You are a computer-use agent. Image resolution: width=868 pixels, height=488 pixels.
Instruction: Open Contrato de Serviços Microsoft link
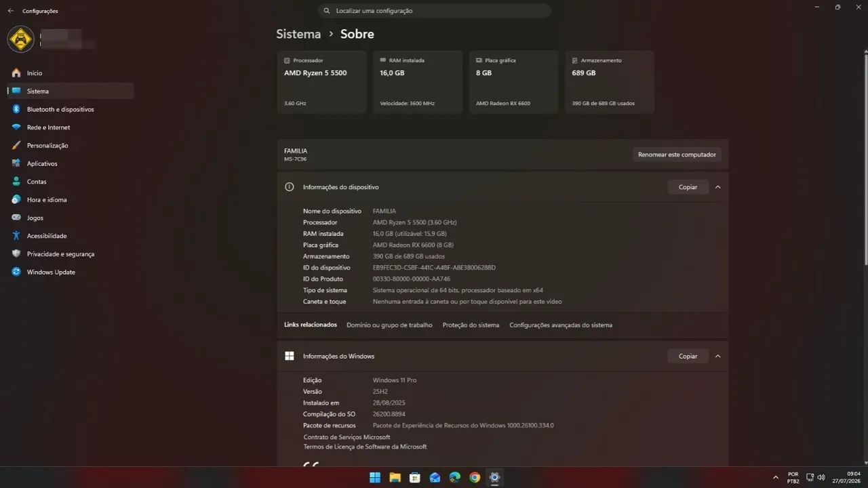click(347, 437)
